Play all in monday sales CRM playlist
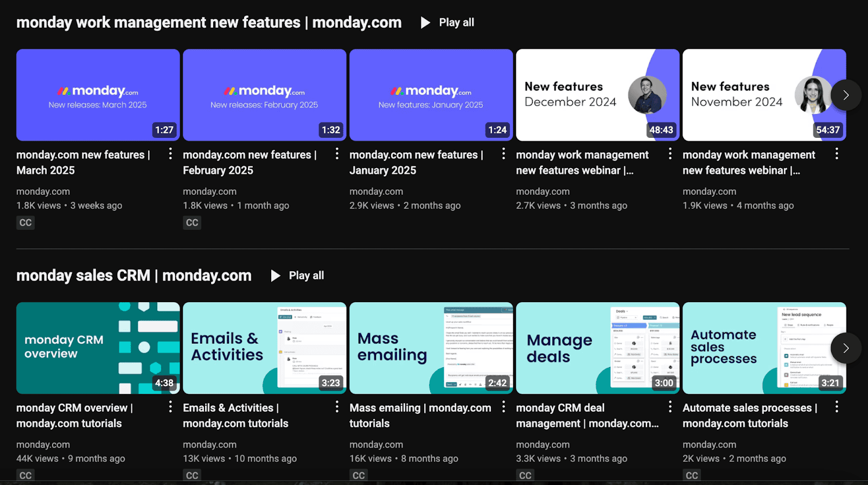 [297, 276]
